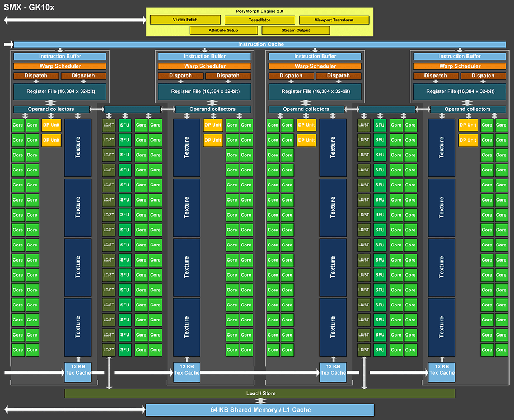Click the Vertex Fetch button
The image size is (514, 420).
[185, 18]
